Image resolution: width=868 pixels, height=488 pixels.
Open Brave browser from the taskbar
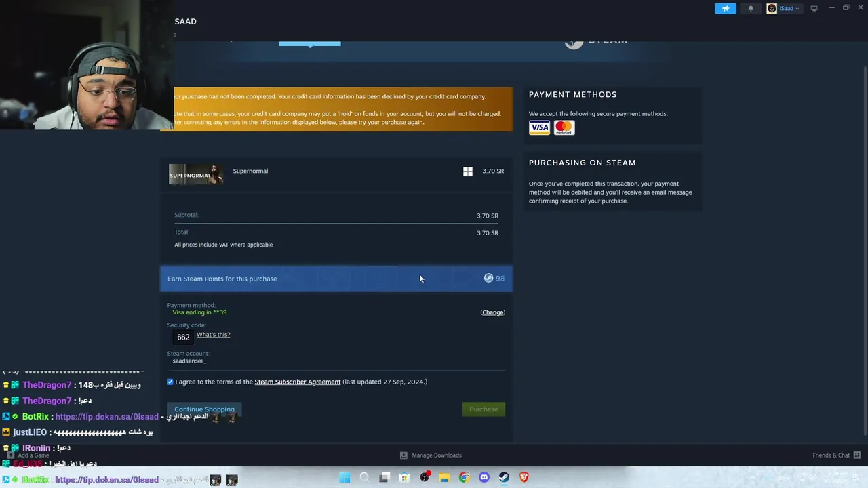(524, 478)
